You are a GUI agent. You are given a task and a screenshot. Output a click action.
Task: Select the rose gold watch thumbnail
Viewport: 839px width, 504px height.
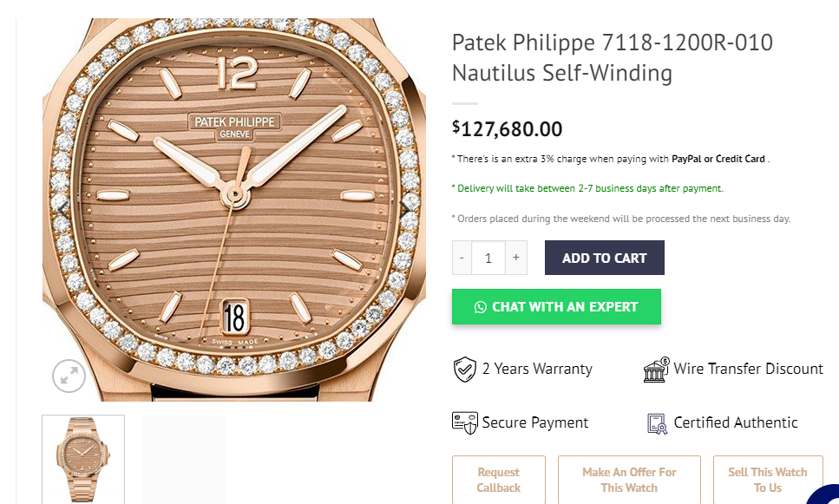(x=83, y=459)
